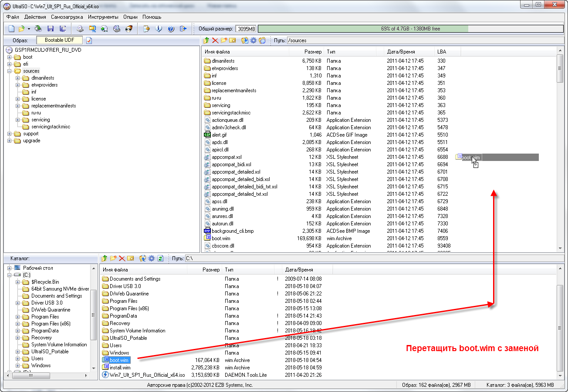Collapse the sources folder in image tree

(x=9, y=71)
